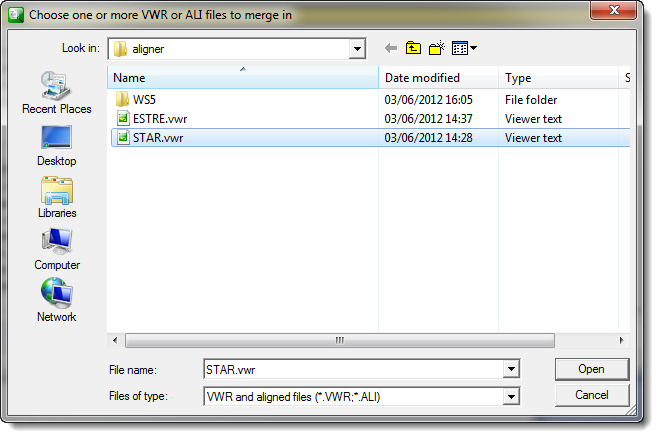Sort files by Type column
Viewport: 659px width, 438px height.
click(x=558, y=78)
